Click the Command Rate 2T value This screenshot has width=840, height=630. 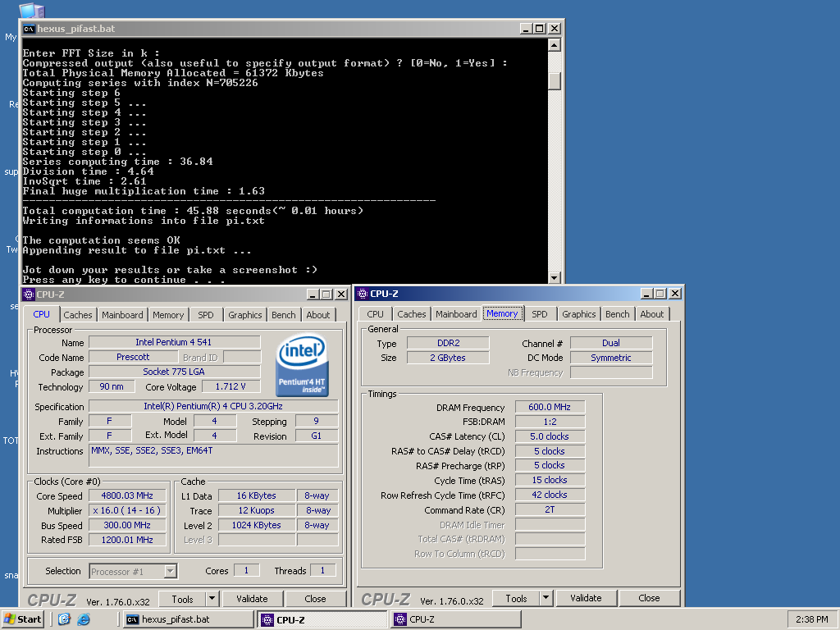tap(550, 510)
